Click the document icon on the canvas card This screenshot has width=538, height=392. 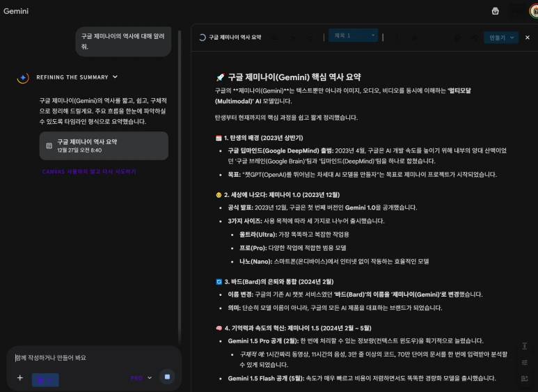[x=49, y=146]
